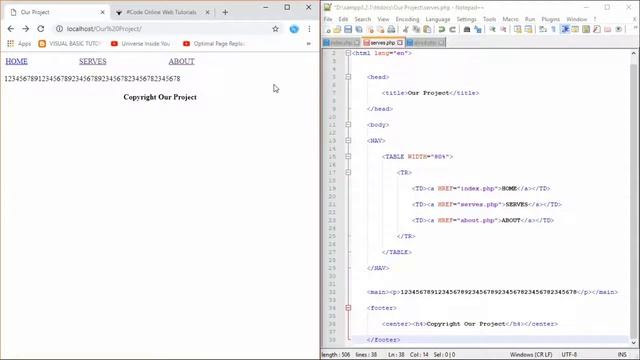Bookmark this page with star icon
Viewport: 640px width, 360px height.
click(276, 29)
